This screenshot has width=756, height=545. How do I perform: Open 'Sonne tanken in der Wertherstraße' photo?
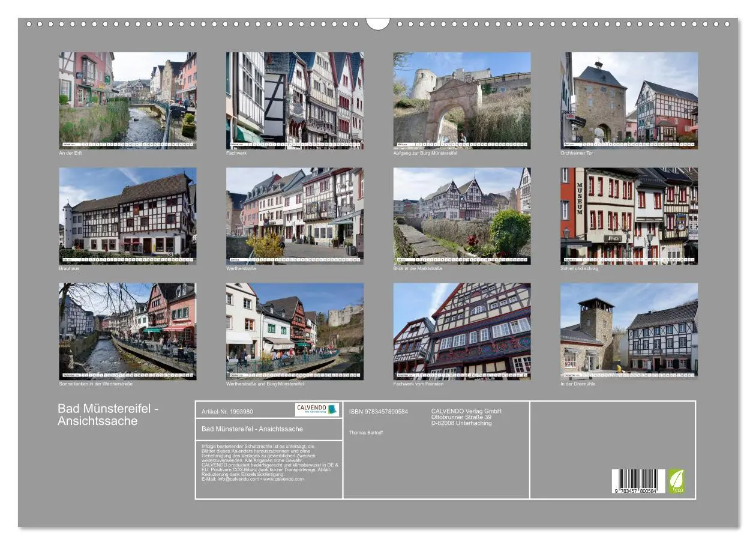(127, 331)
